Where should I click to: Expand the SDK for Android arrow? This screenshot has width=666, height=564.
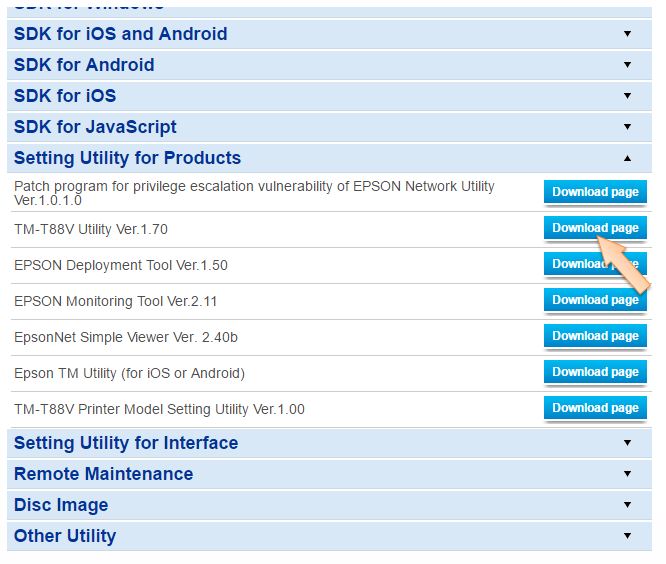point(627,65)
